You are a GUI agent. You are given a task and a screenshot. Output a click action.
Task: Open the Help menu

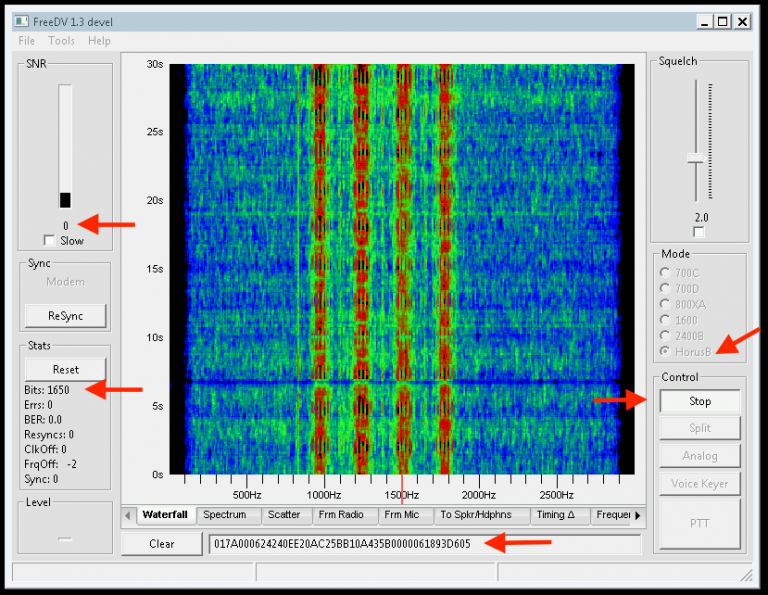tap(99, 41)
